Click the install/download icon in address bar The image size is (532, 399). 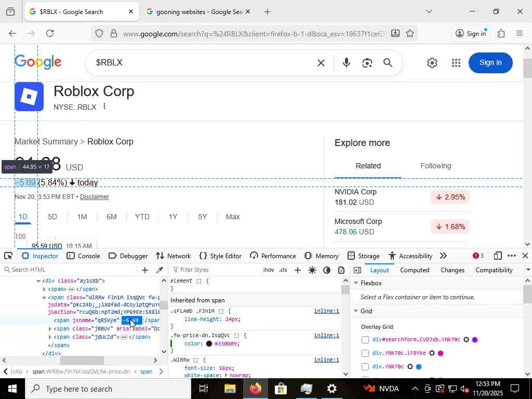pos(395,33)
